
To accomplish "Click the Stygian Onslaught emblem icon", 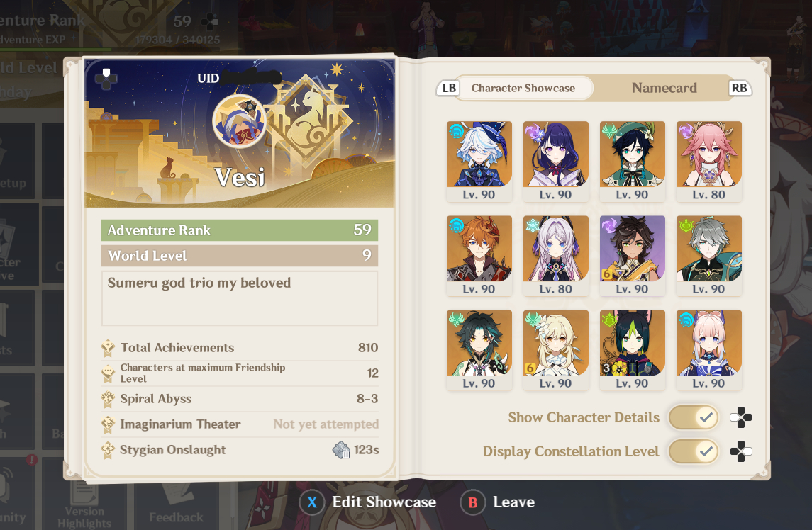I will 108,450.
